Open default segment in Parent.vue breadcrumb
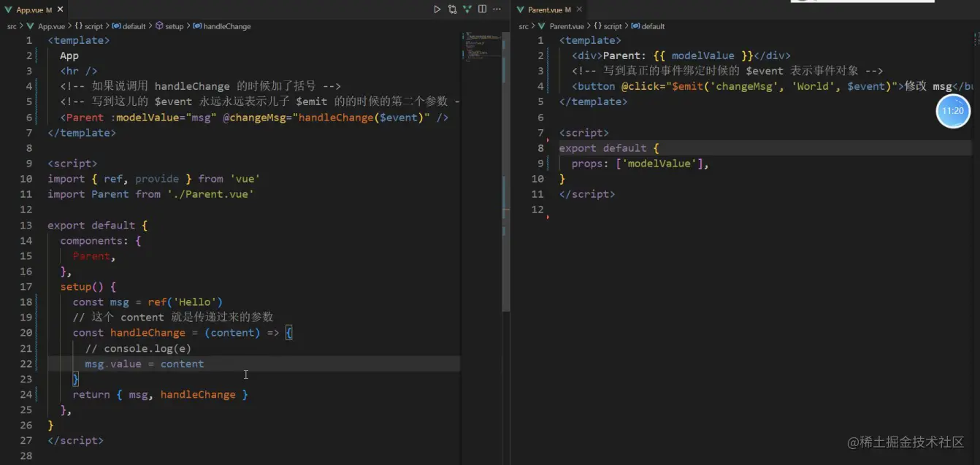Screen dimensions: 980x465 click(x=653, y=26)
